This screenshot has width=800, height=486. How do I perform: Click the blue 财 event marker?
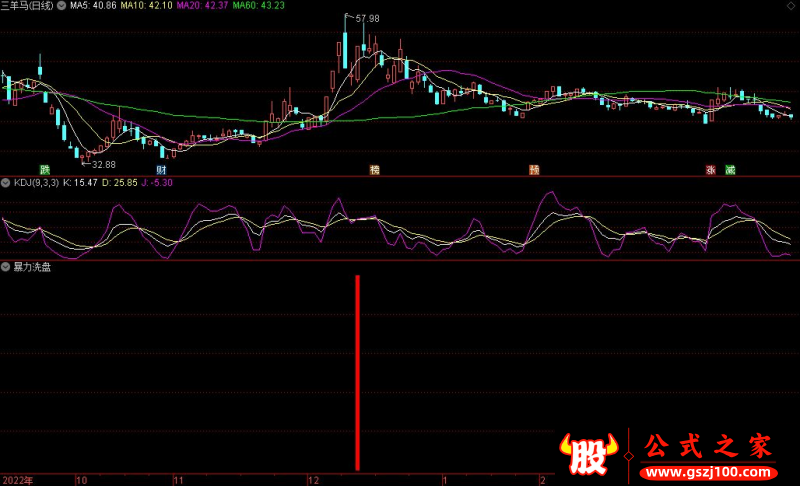coord(161,169)
